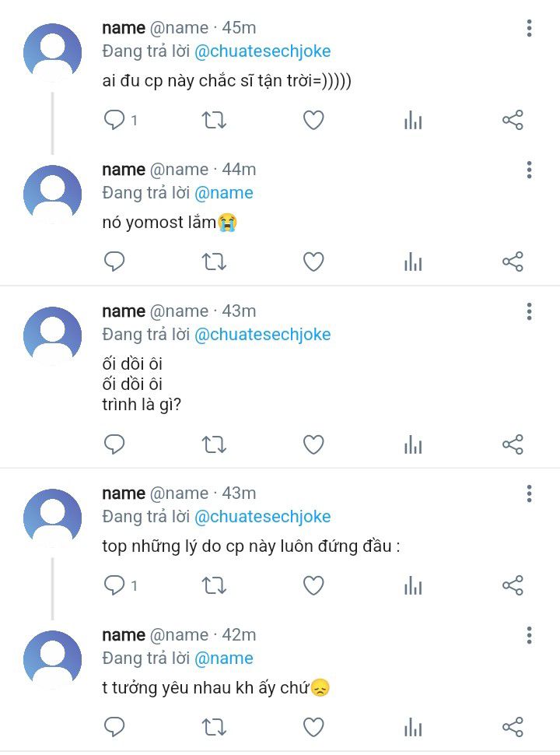Open @name mention link in 44m reply
The height and width of the screenshot is (755, 560).
tap(224, 192)
